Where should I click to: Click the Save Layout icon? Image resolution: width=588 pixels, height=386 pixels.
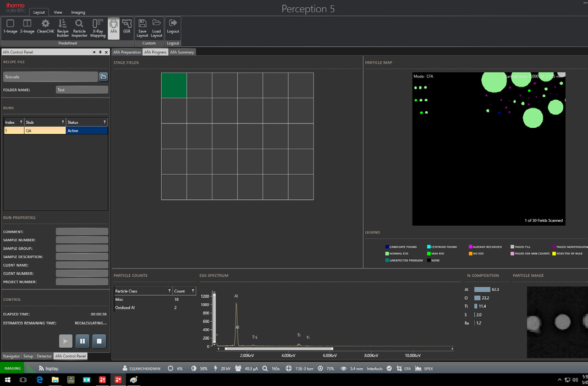pos(142,28)
